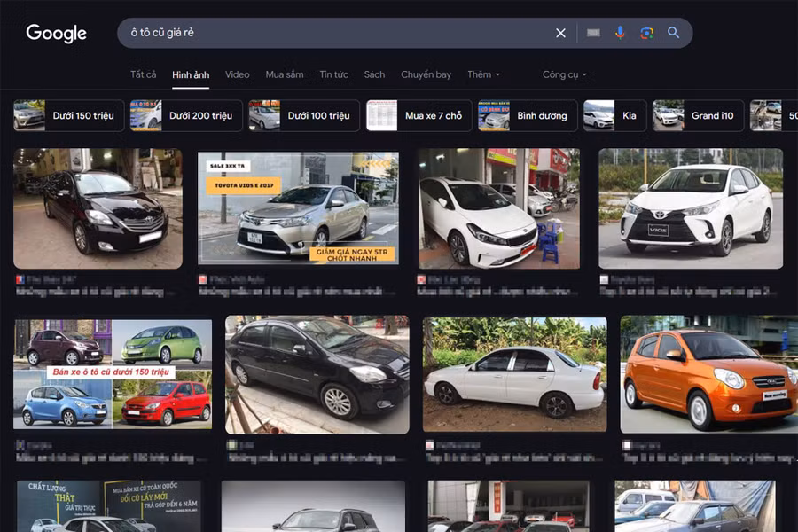Click the Google logo
The image size is (798, 532).
tap(57, 34)
